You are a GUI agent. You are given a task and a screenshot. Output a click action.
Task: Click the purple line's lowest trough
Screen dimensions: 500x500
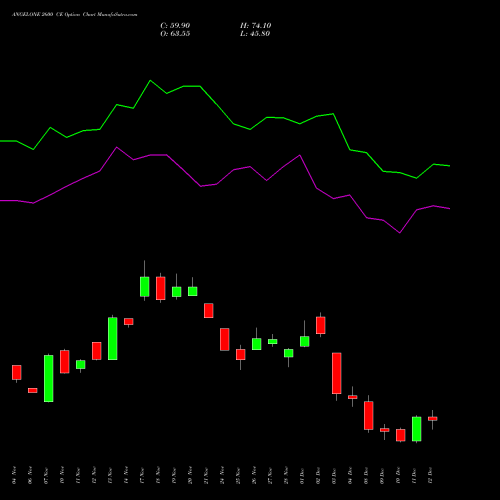click(400, 233)
